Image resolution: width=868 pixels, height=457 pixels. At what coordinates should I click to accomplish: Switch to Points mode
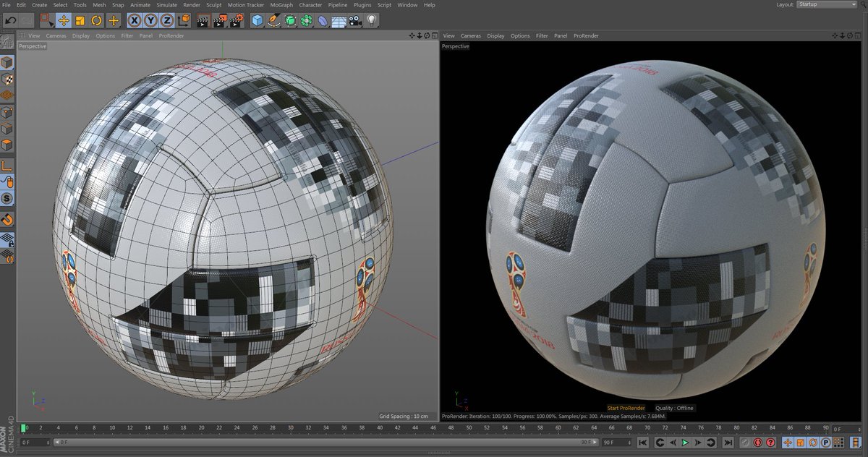coord(7,112)
